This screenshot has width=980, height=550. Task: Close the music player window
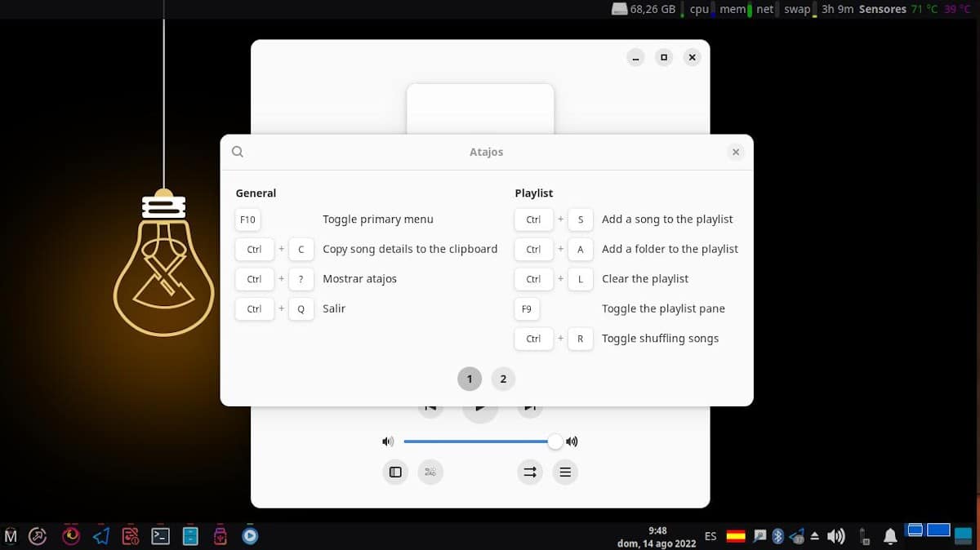pos(692,57)
